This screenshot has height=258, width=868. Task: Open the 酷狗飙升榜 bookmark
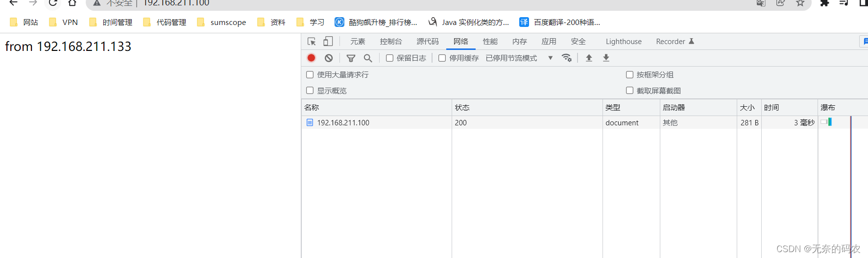click(x=376, y=22)
